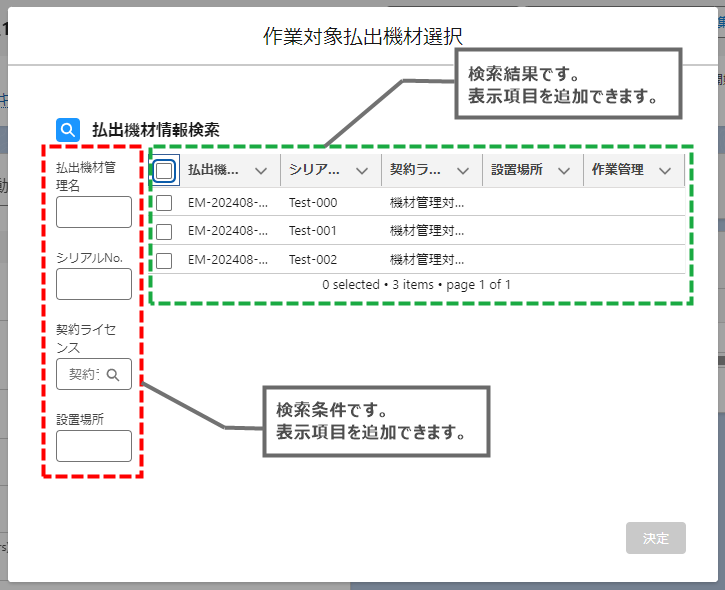Expand the 契約ラ column header menu

(x=463, y=170)
